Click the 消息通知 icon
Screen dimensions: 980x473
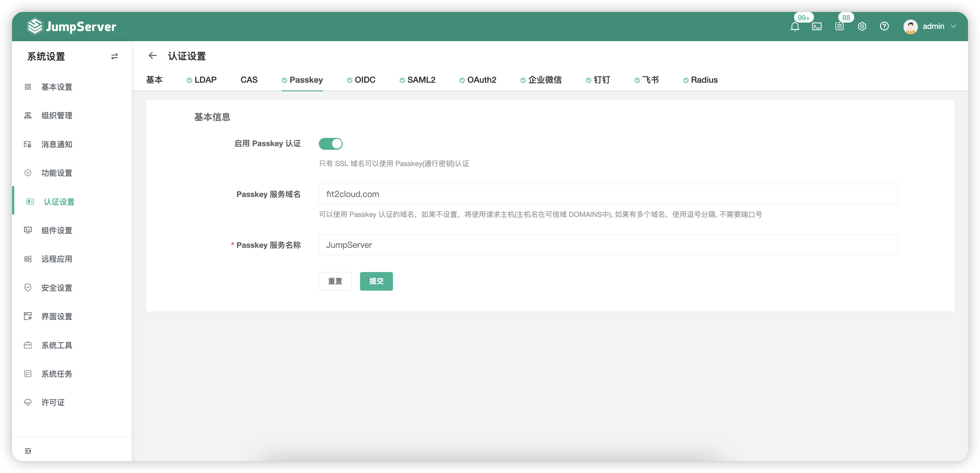click(28, 144)
